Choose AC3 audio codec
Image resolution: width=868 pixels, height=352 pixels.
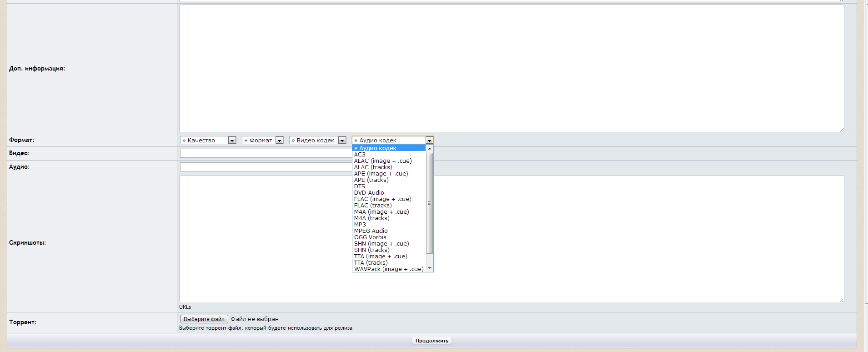389,155
